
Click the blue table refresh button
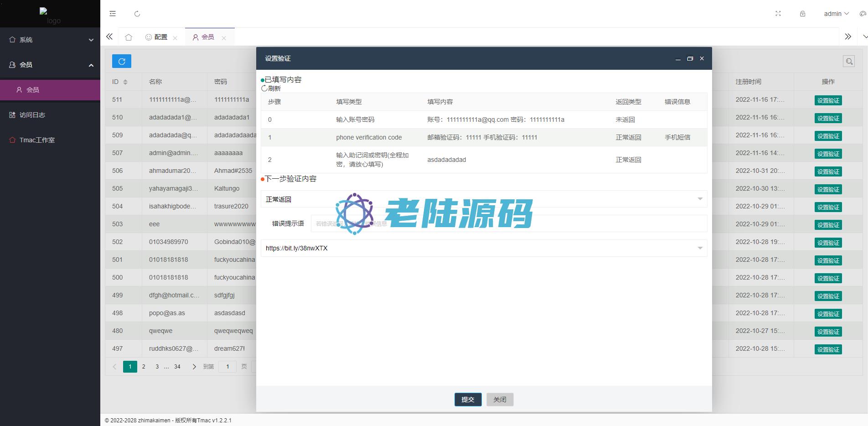click(x=122, y=61)
